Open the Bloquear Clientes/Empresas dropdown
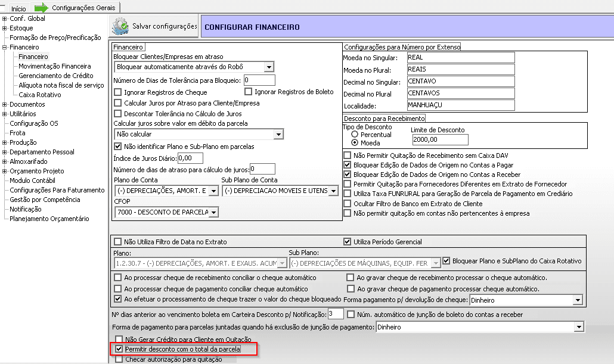The width and height of the screenshot is (614, 364). [269, 67]
